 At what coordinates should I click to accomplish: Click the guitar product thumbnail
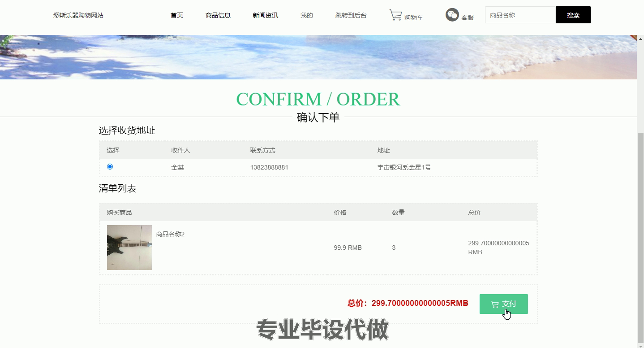point(129,248)
